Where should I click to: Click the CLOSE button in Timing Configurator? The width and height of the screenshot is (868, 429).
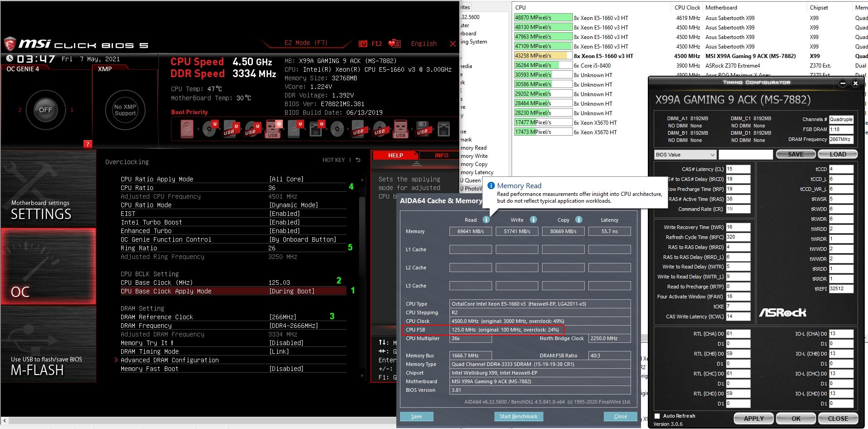(x=838, y=419)
